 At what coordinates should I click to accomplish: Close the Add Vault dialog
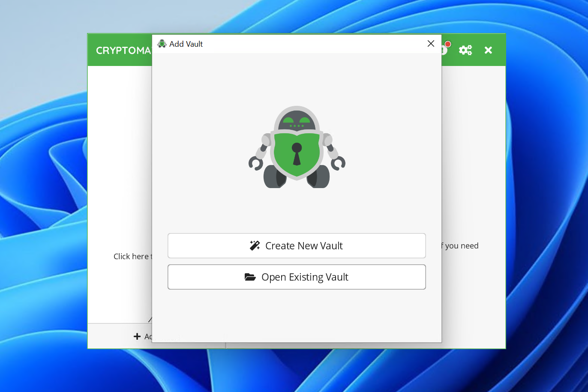431,43
